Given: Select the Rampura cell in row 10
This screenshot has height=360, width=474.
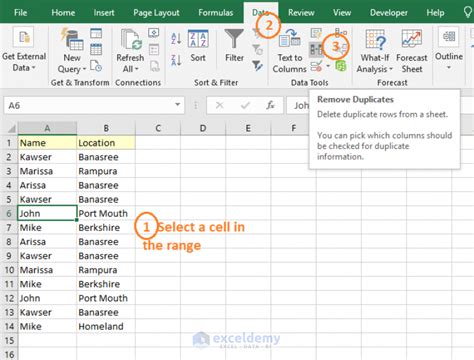Looking at the screenshot, I should coord(106,270).
